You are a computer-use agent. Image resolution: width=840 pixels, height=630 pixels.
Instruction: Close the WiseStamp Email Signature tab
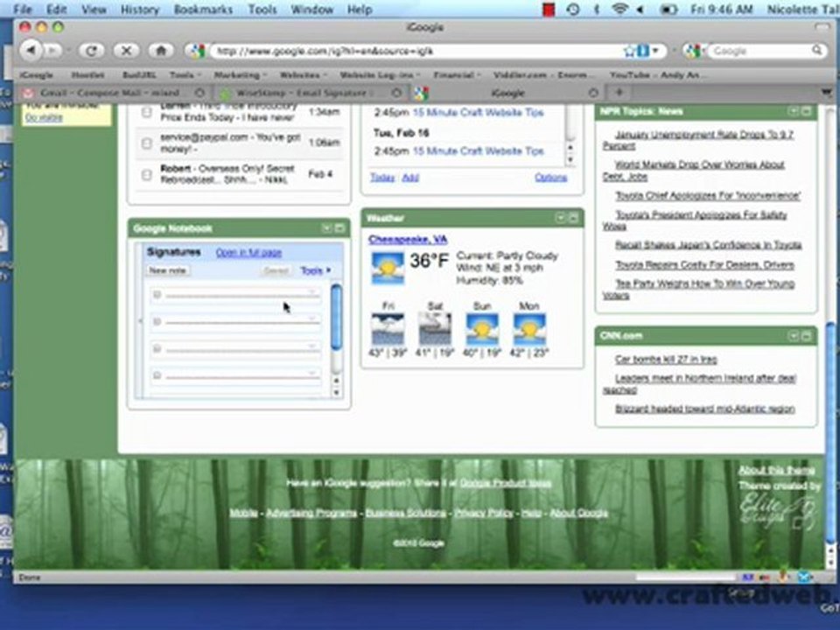click(x=395, y=93)
